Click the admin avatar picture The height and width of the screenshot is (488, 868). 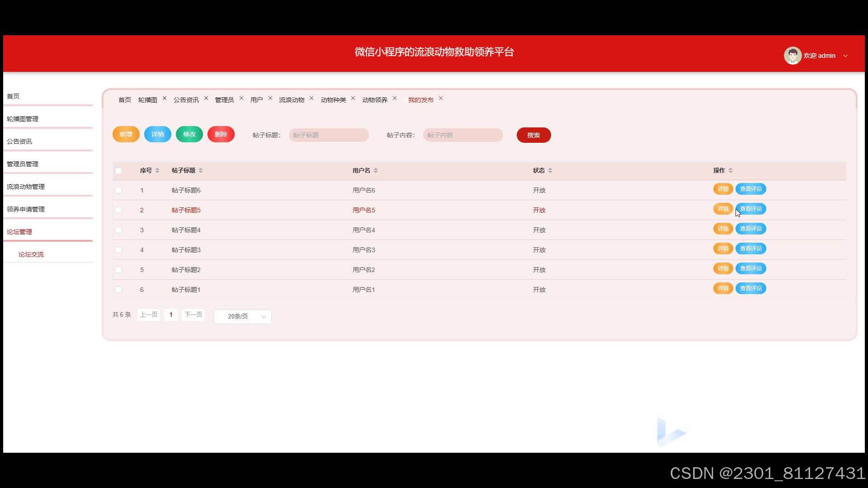click(793, 56)
